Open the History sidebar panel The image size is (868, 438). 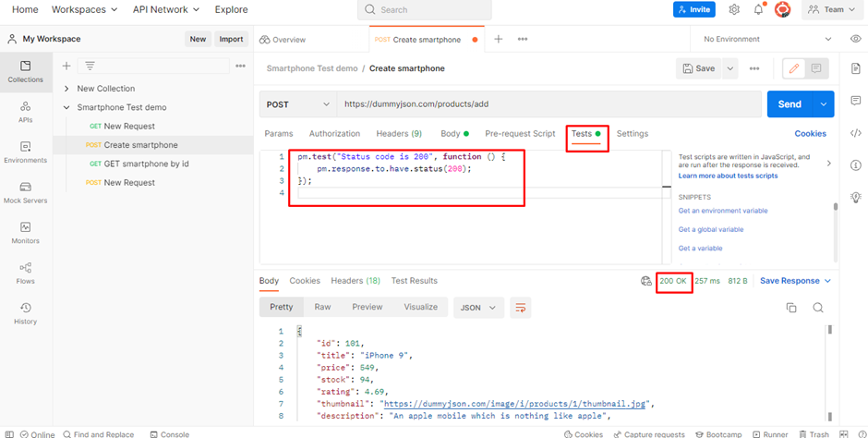(x=26, y=314)
